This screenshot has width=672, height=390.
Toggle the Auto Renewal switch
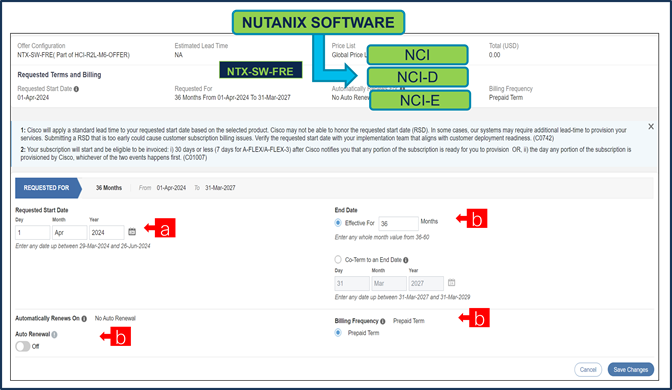[23, 346]
